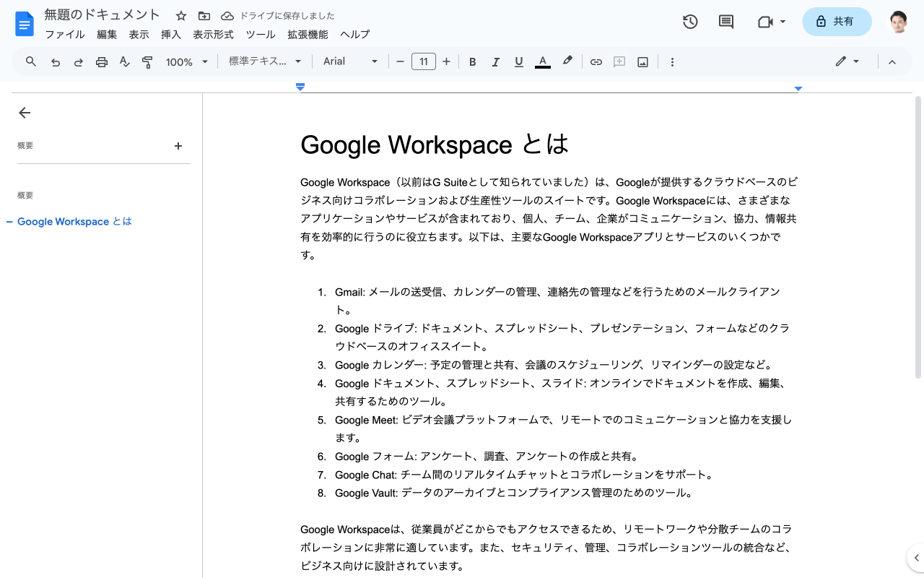Open the account profile avatar
This screenshot has width=924, height=578.
point(897,22)
